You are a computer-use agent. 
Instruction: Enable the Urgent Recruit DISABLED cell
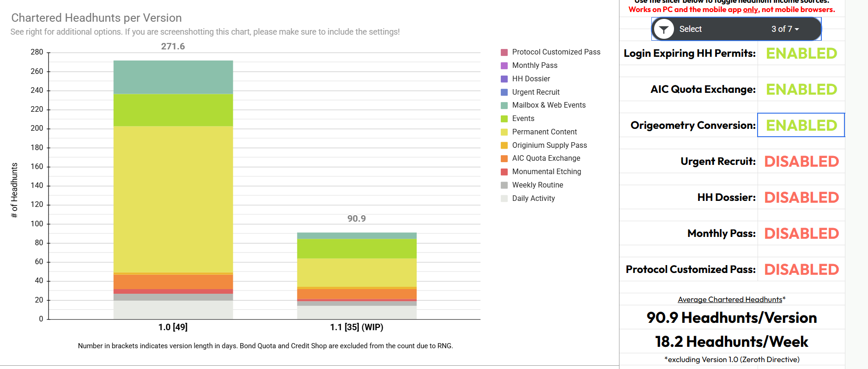click(x=801, y=162)
